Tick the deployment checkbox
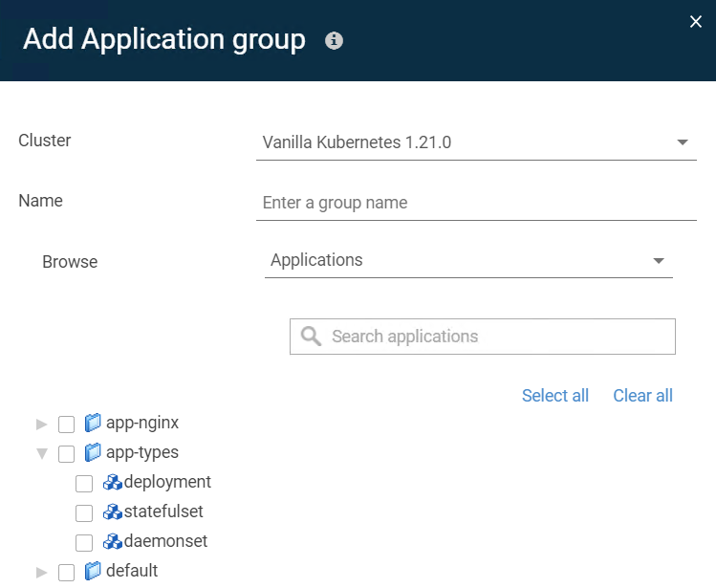716x588 pixels. tap(84, 484)
